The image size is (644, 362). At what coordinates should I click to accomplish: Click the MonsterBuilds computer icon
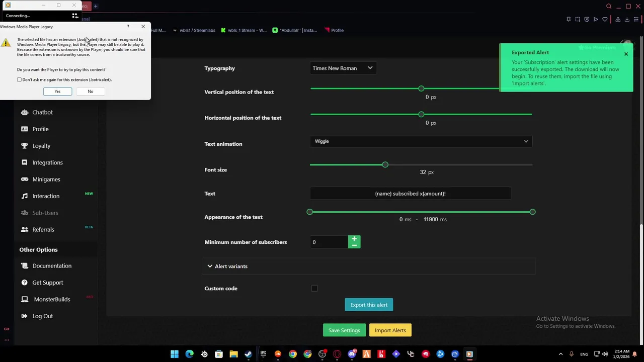24,299
